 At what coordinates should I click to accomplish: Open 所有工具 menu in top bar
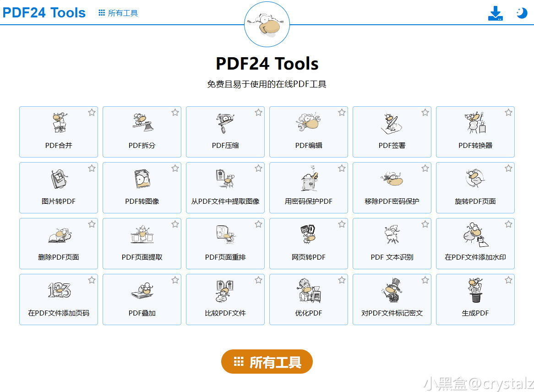118,13
